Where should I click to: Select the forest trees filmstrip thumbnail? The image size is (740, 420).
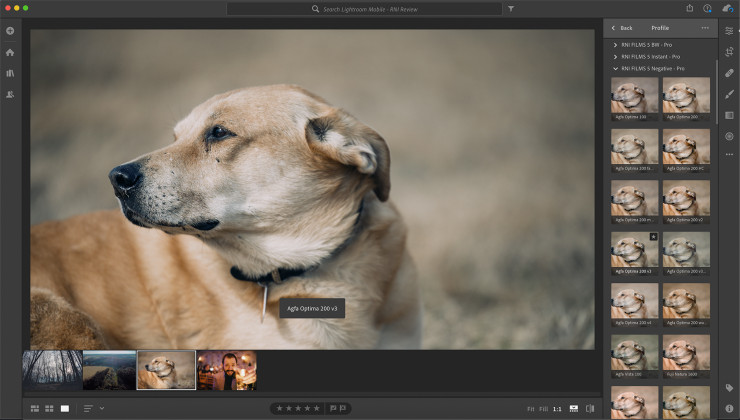tap(52, 370)
